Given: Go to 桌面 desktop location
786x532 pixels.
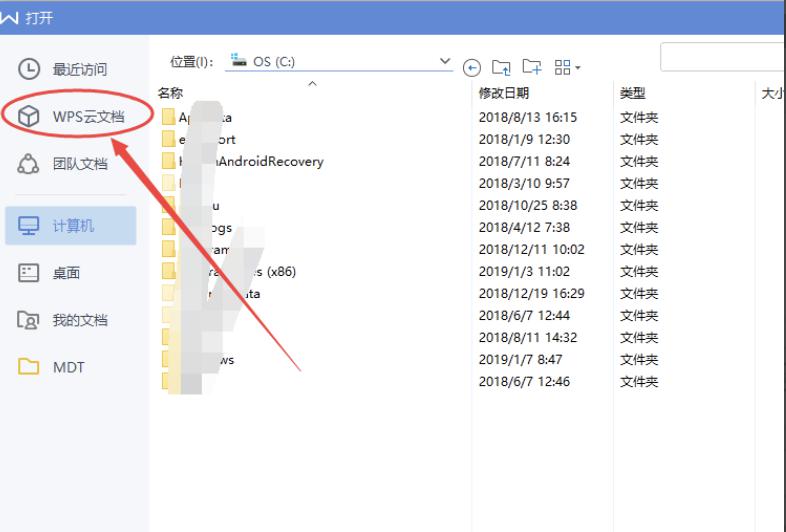Looking at the screenshot, I should [x=49, y=273].
